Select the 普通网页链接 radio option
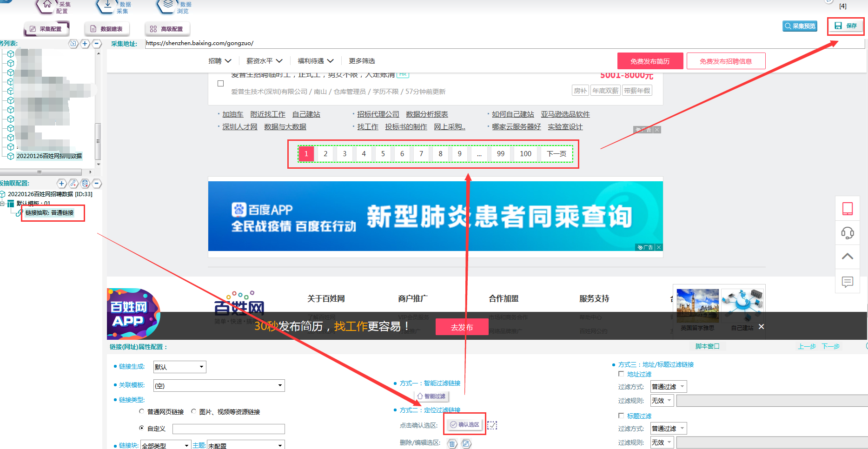 (x=142, y=411)
